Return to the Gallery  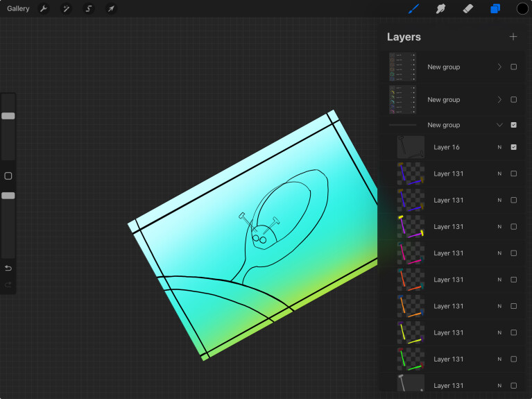pos(18,9)
